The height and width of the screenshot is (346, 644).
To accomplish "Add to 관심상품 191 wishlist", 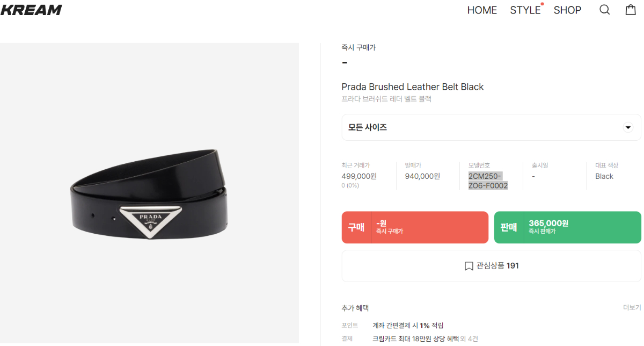I will tap(491, 266).
